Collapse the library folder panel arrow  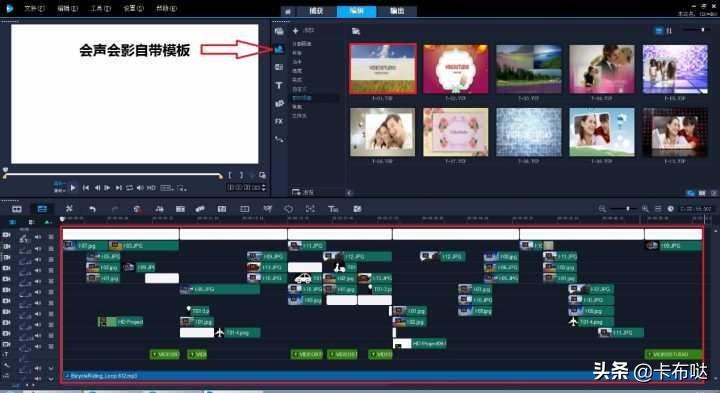[x=349, y=193]
